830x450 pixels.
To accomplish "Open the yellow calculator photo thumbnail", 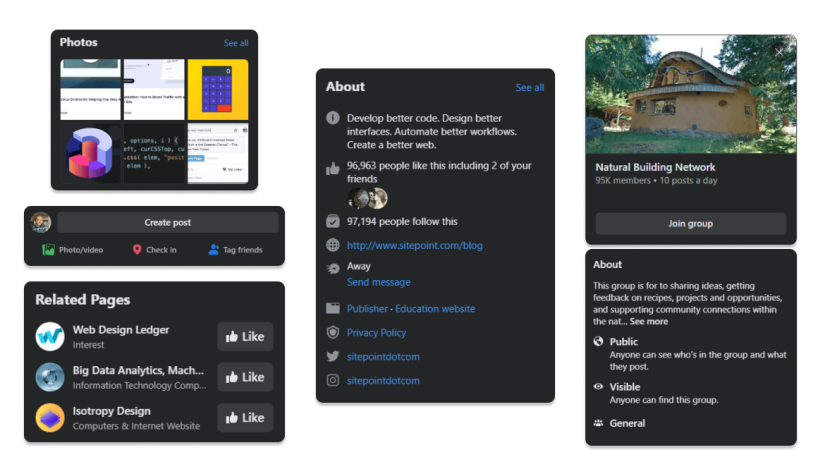I will [217, 89].
